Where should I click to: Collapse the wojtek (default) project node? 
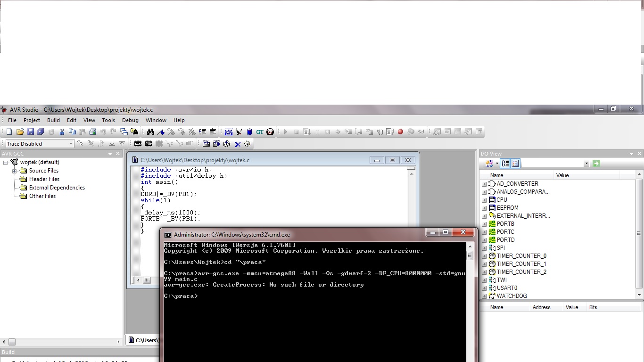[6, 163]
